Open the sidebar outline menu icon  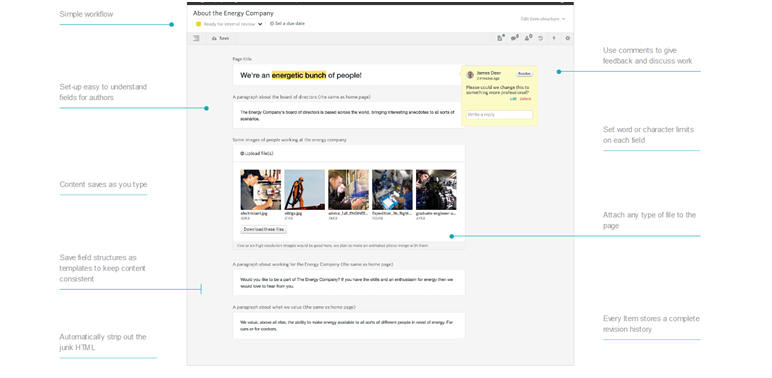pos(196,38)
